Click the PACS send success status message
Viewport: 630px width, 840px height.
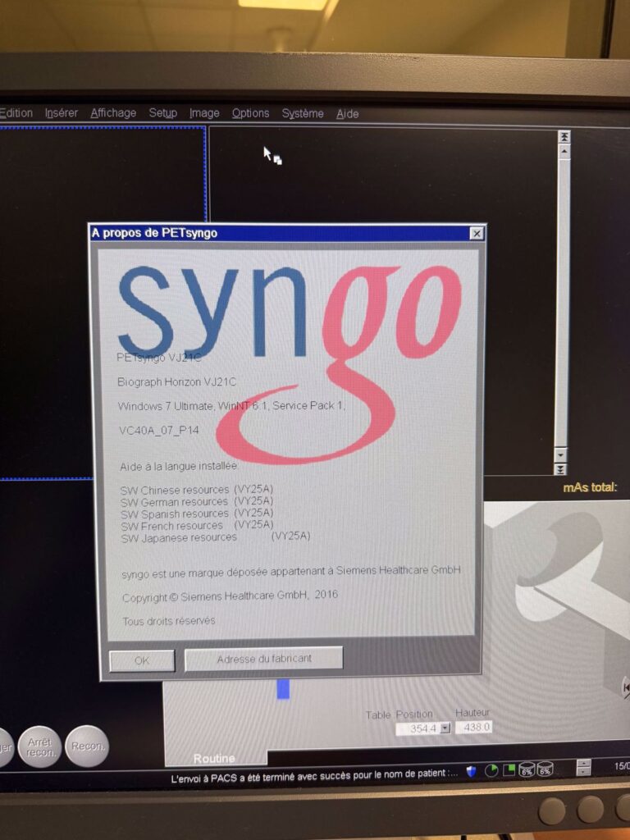[314, 775]
